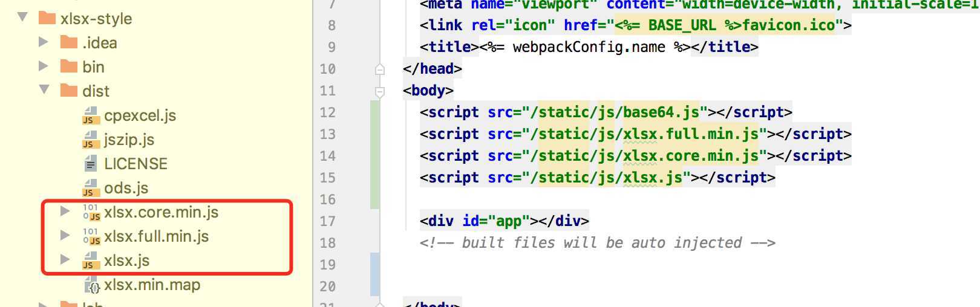Expand the xlsx.js node arrow
The width and height of the screenshot is (980, 307).
pyautogui.click(x=65, y=259)
